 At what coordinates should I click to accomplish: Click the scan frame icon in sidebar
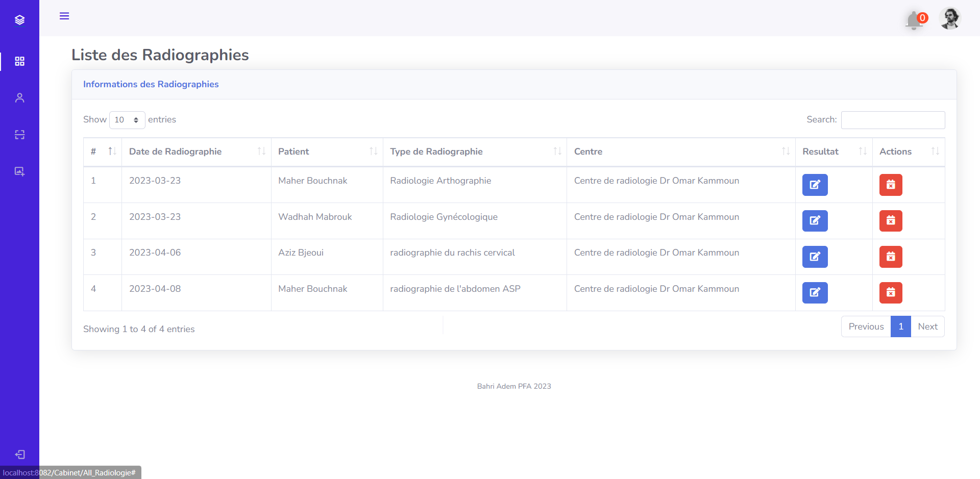click(x=19, y=135)
